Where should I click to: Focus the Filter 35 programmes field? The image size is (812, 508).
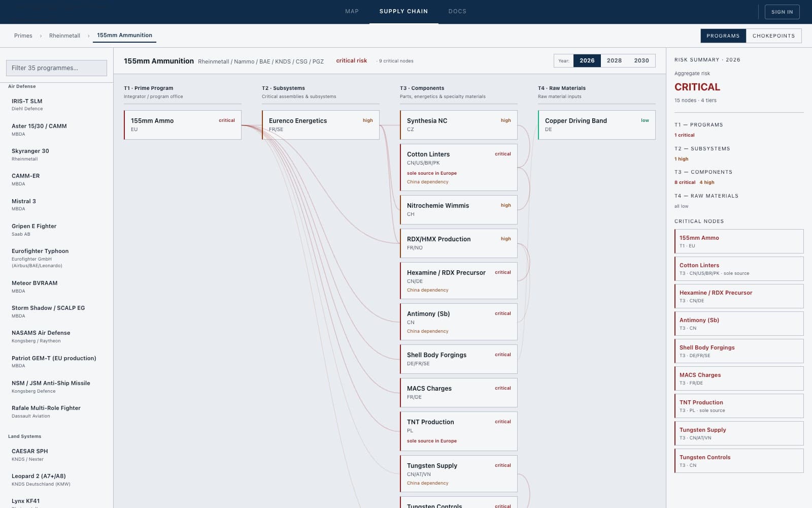56,68
